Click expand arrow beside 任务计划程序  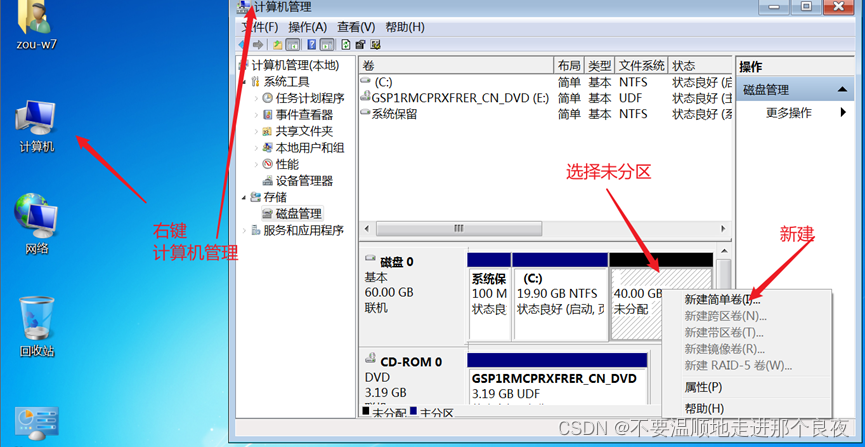point(256,99)
